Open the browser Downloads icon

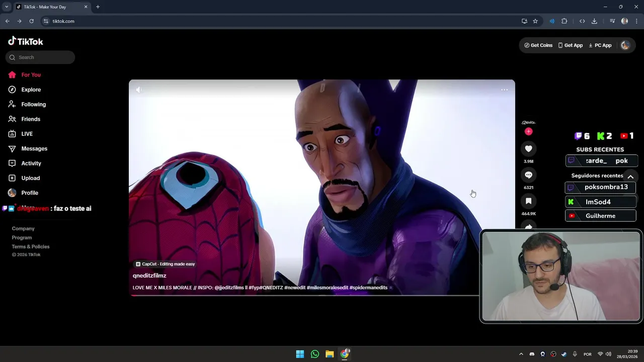[594, 21]
